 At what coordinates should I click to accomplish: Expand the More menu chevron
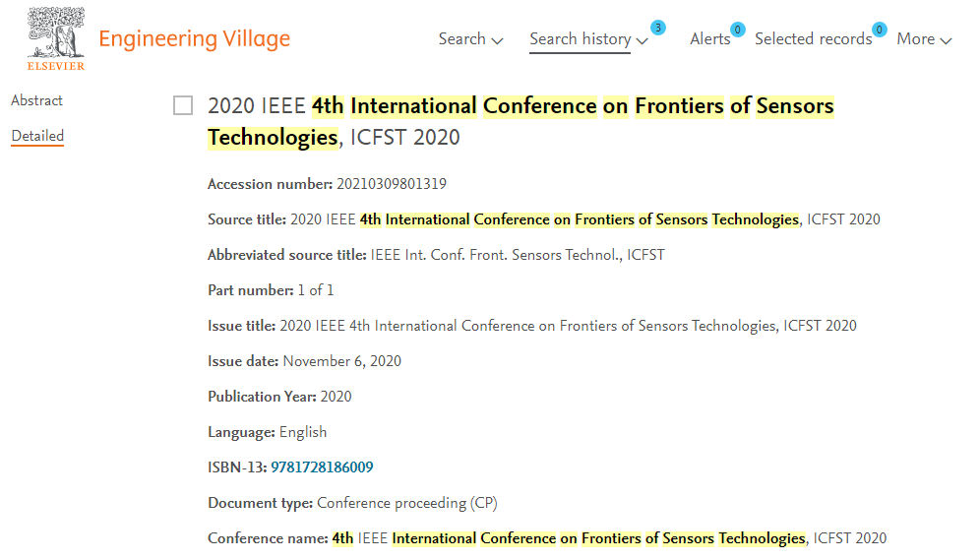tap(947, 41)
